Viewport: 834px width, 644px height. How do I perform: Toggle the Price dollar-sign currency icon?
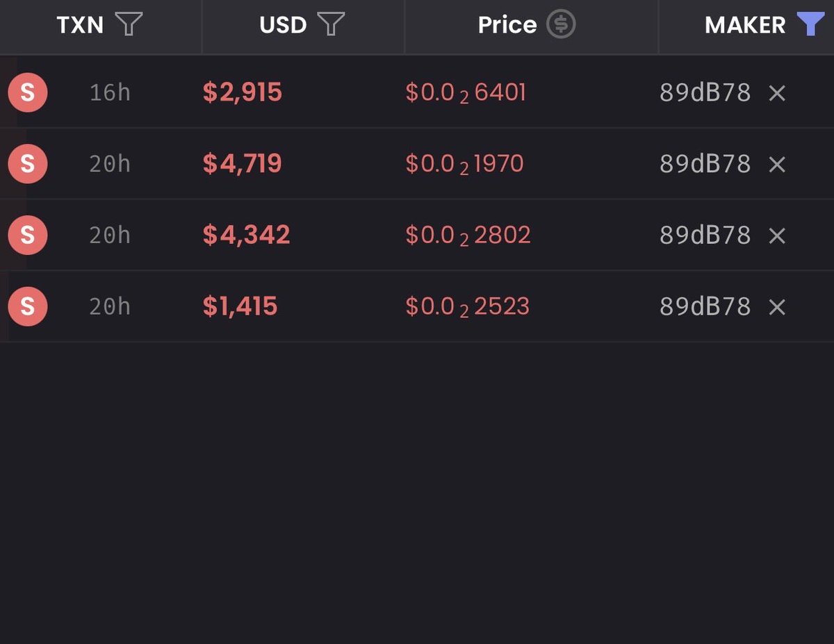561,25
